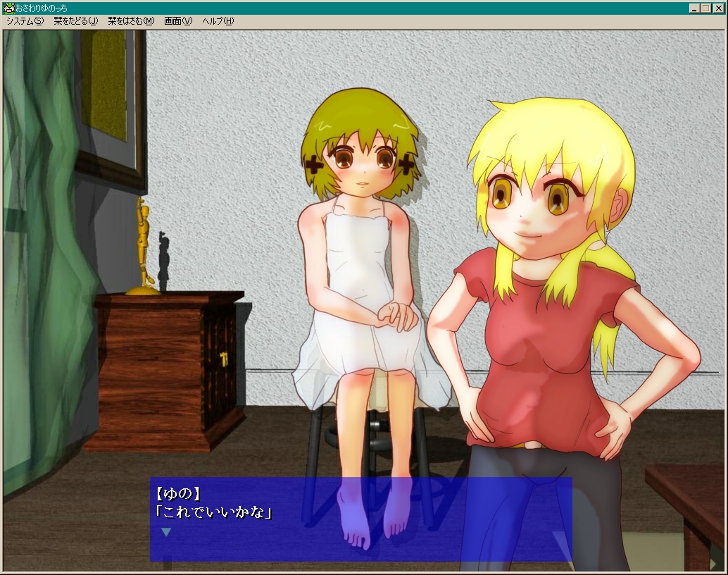Open the ヘルプ(H) menu
Screen dimensions: 728x575
coord(218,21)
